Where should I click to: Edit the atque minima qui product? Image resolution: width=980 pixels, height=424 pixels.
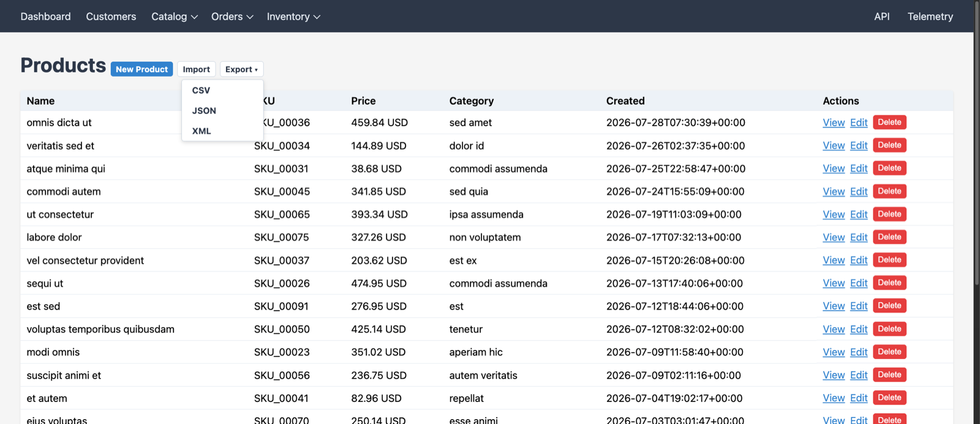(859, 168)
